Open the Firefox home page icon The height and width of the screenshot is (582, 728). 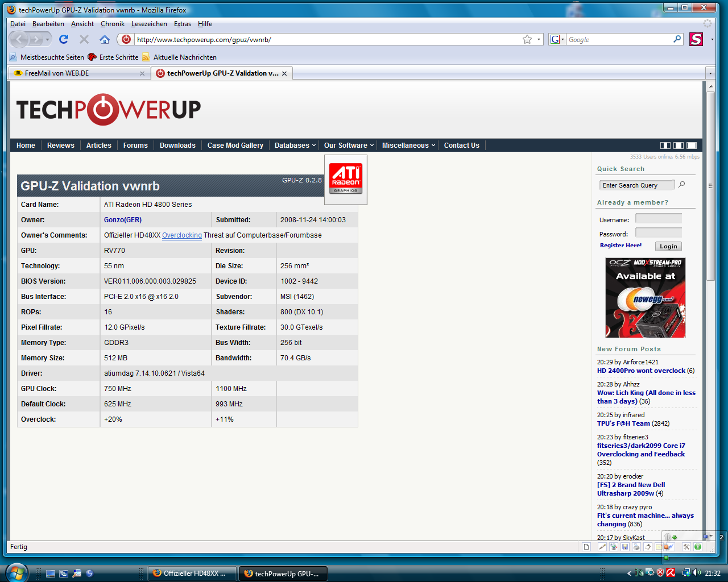click(105, 39)
